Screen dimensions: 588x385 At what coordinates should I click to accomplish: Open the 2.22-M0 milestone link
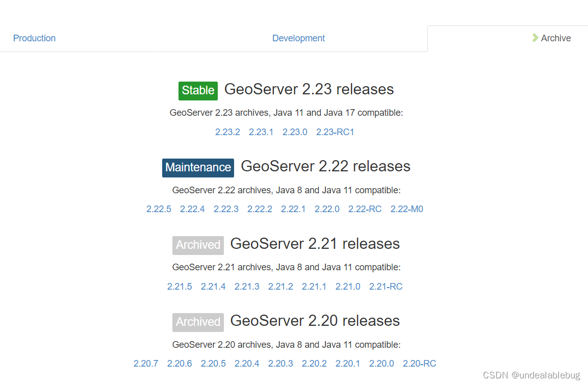(x=406, y=209)
